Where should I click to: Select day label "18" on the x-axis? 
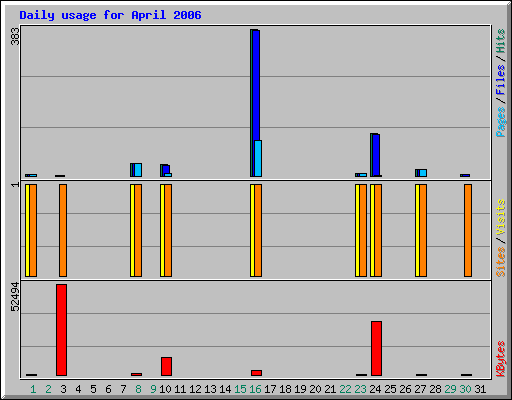pos(285,389)
